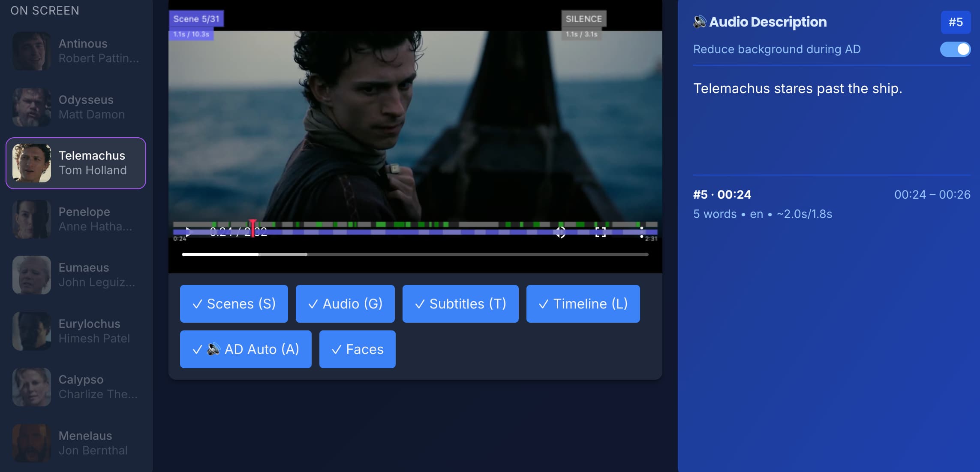Select the Telemachus Tom Holland card
Screen dimensions: 980x472
coord(76,163)
